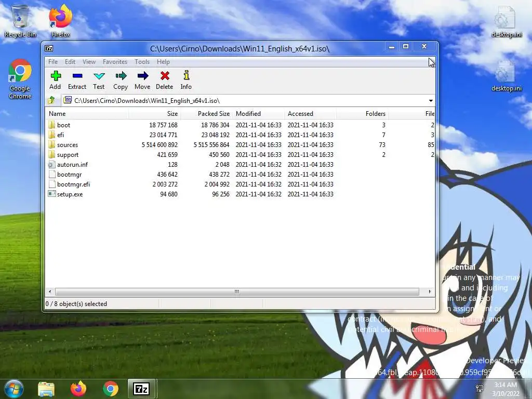Select the efi folder icon
Viewport: 532px width, 399px height.
tap(51, 135)
